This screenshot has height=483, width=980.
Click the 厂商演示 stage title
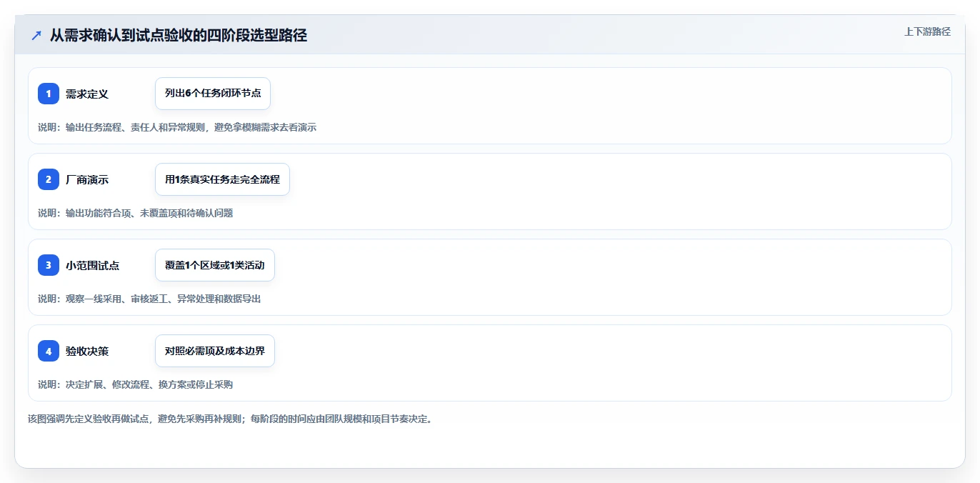pos(87,179)
